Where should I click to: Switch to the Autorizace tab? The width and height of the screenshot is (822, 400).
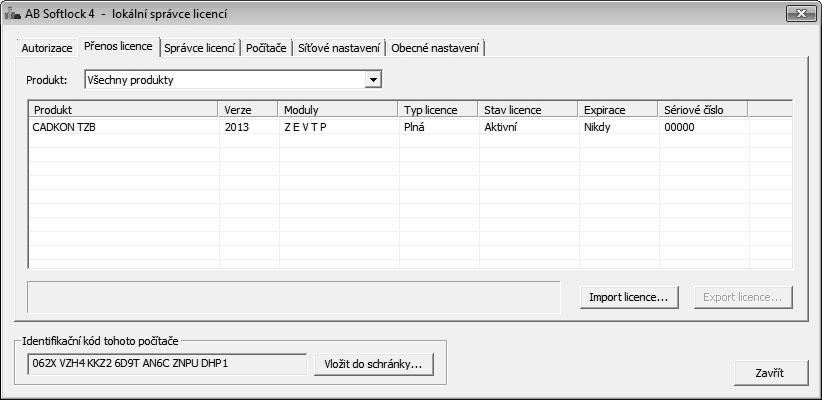(47, 48)
